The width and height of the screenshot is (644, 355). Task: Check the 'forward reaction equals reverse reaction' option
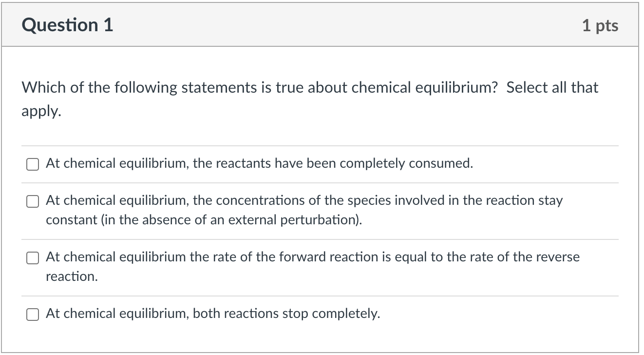click(32, 258)
